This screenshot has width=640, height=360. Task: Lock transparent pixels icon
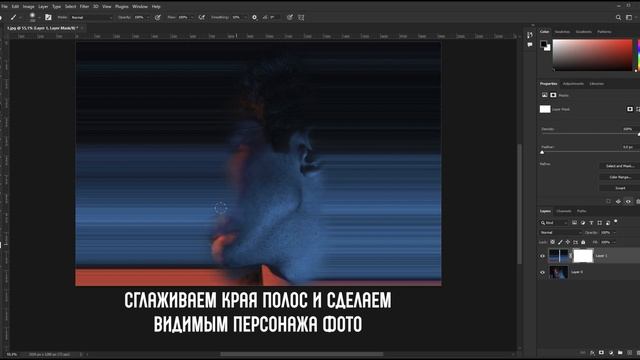[552, 242]
